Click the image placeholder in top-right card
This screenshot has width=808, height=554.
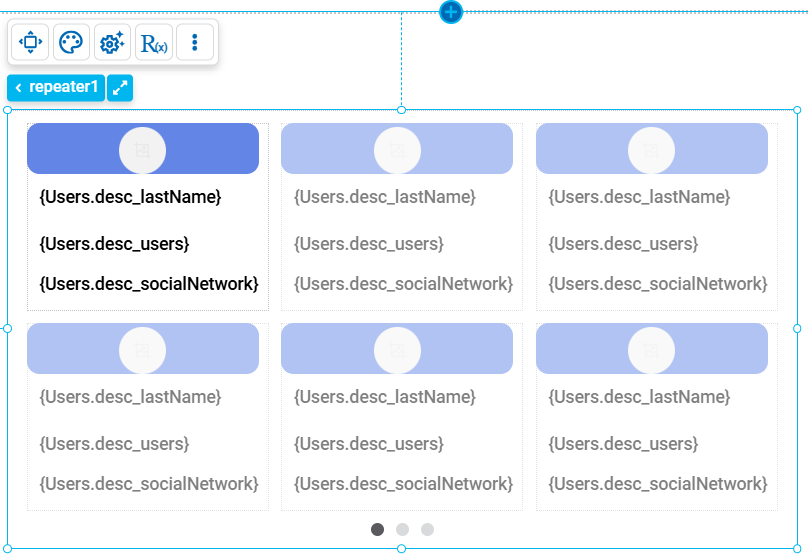pos(651,150)
